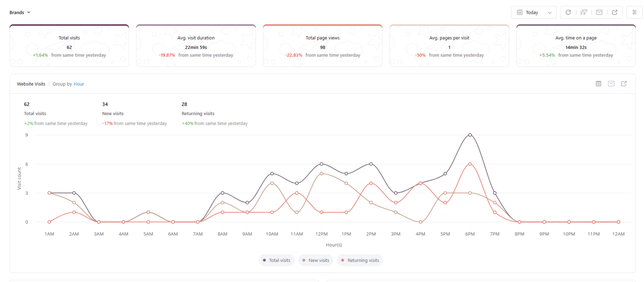This screenshot has width=644, height=282.
Task: Open the filter icon in top toolbar
Action: click(584, 12)
